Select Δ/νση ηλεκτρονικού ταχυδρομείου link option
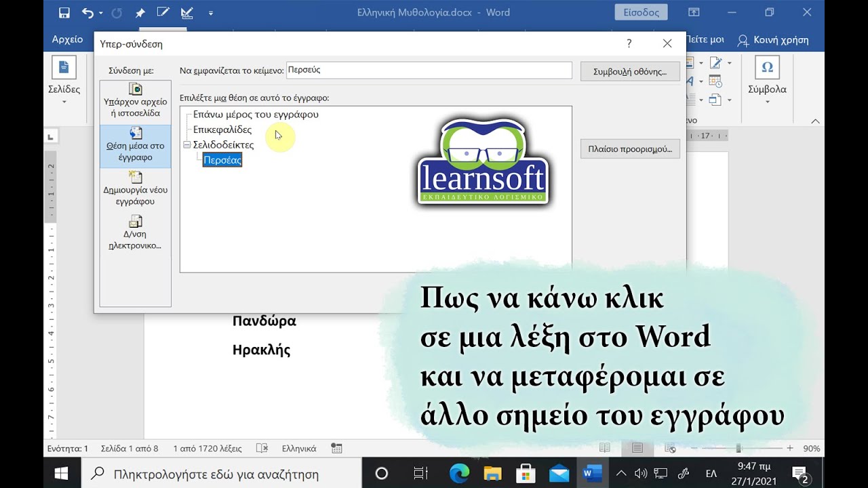Image resolution: width=868 pixels, height=488 pixels. pos(136,233)
